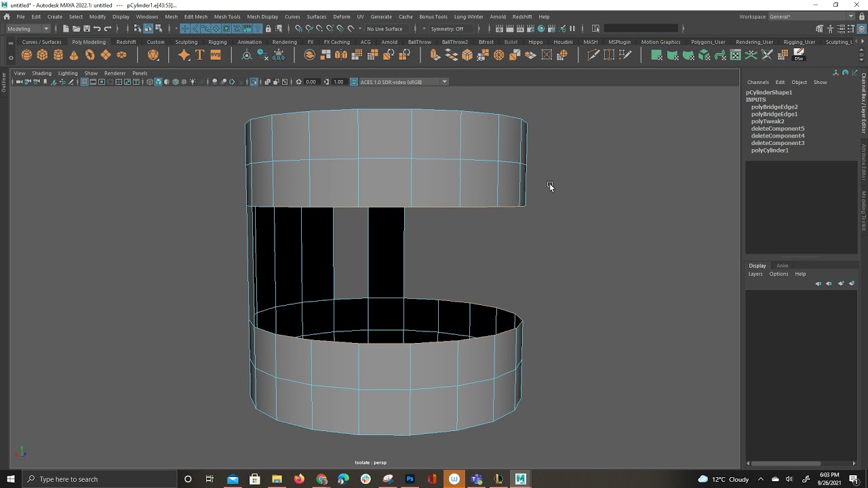Open the viewport Shading menu

coord(41,73)
